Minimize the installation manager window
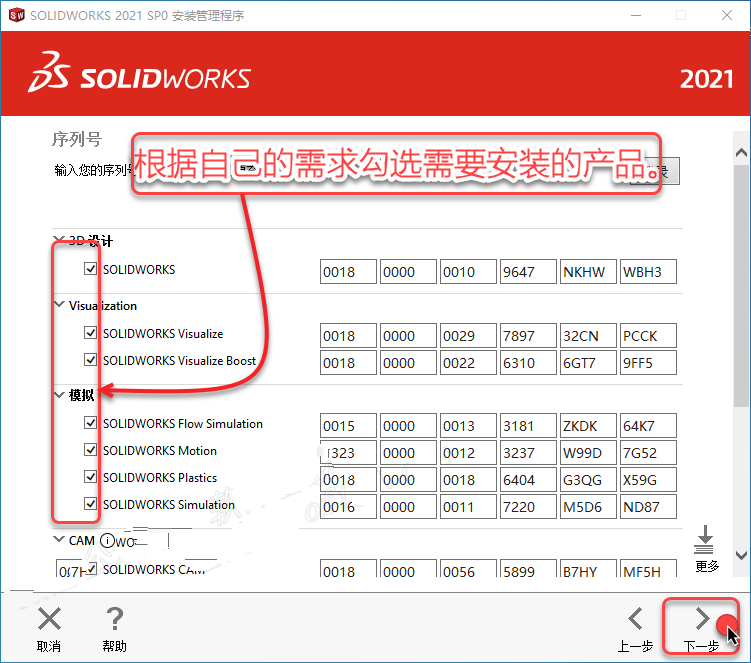The image size is (751, 663). (x=636, y=15)
